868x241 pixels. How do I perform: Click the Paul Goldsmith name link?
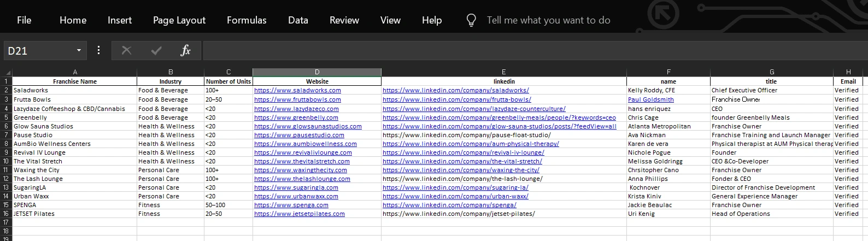pyautogui.click(x=650, y=99)
